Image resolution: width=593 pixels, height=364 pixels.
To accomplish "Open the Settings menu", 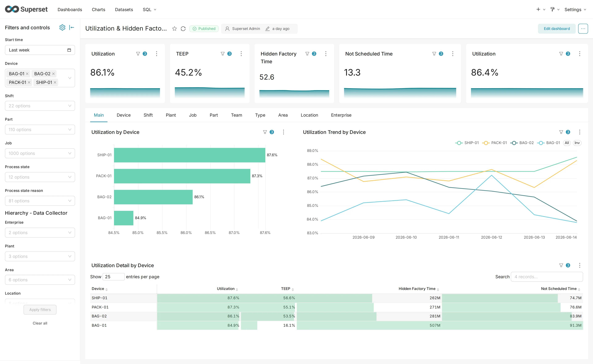I will [x=575, y=9].
